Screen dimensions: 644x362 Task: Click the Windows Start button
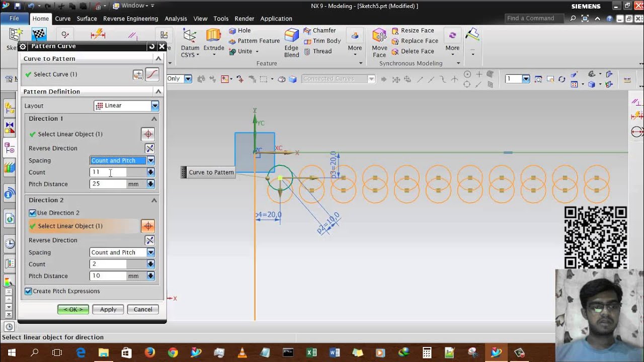coord(11,352)
